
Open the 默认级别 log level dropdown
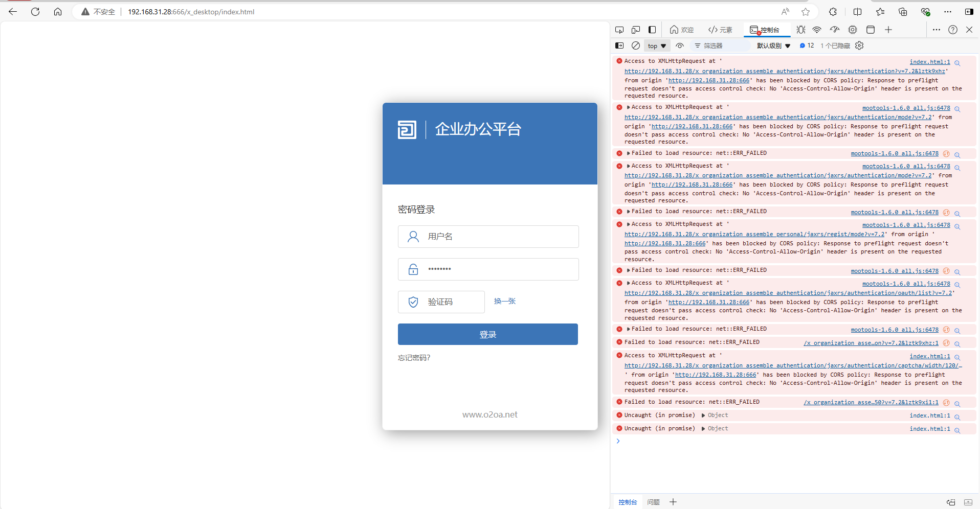click(x=774, y=46)
